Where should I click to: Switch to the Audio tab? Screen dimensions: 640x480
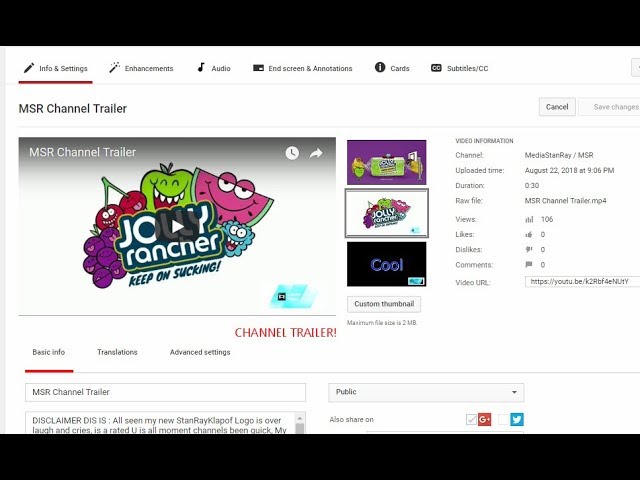(x=214, y=69)
